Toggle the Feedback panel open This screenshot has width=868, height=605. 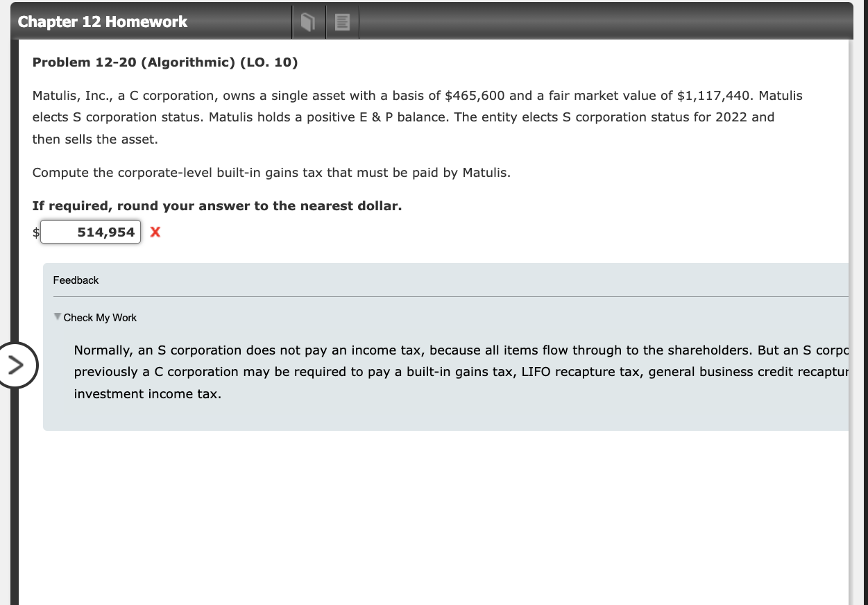[76, 280]
